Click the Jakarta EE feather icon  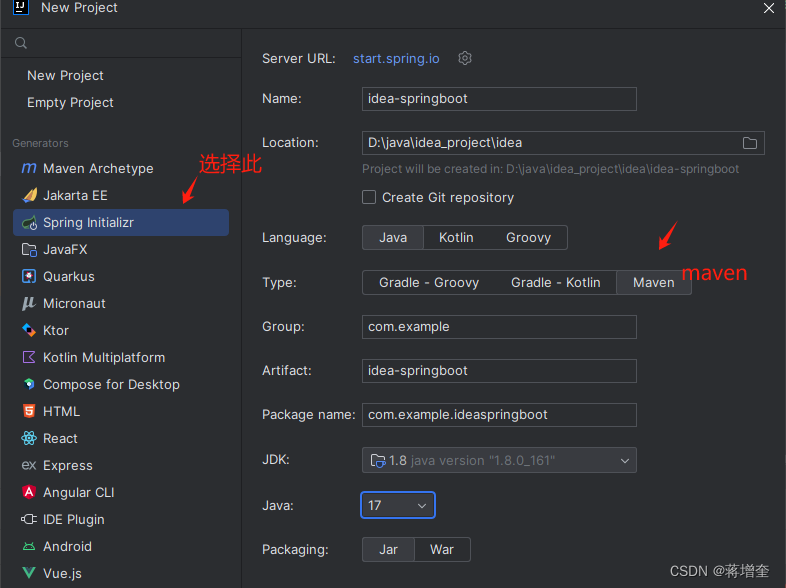click(30, 195)
